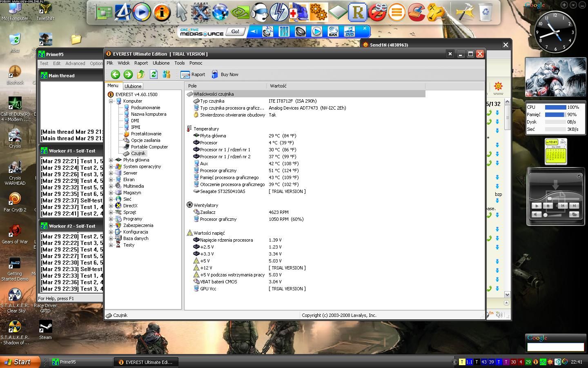The height and width of the screenshot is (368, 588).
Task: Click the EAX icon in Creative MediaSource bar
Action: pos(333,31)
